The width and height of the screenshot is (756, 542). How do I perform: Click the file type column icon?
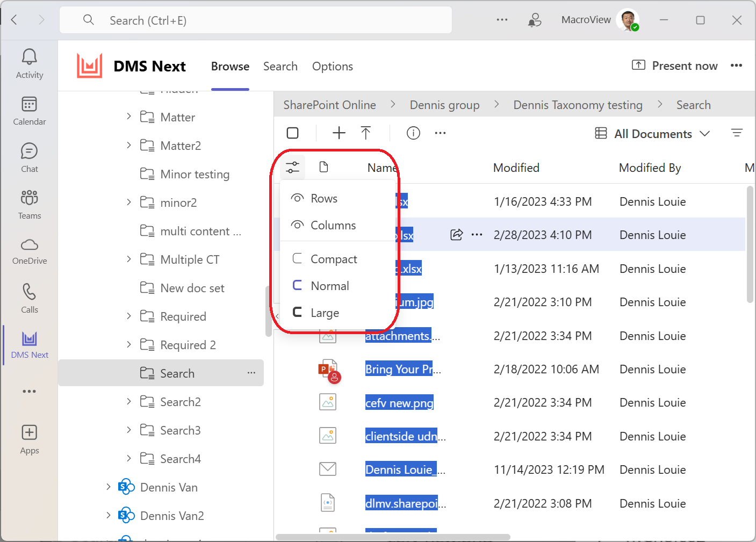tap(323, 167)
